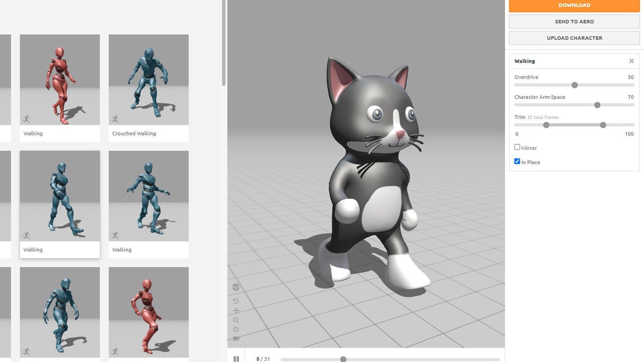Click the frame counter '8 / 31'
Image resolution: width=644 pixels, height=362 pixels.
pos(263,359)
